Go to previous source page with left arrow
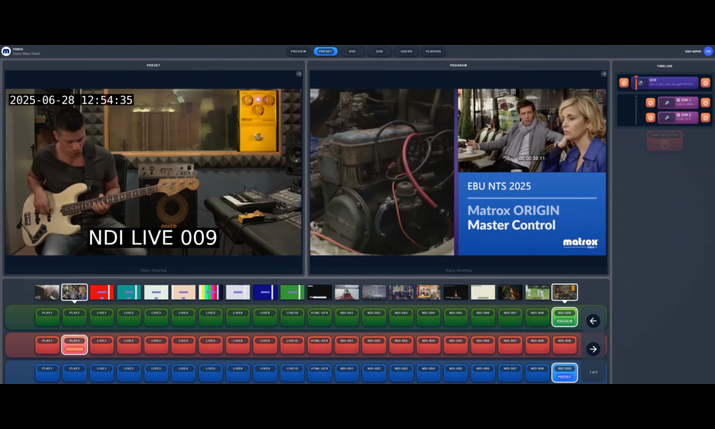 pos(593,321)
